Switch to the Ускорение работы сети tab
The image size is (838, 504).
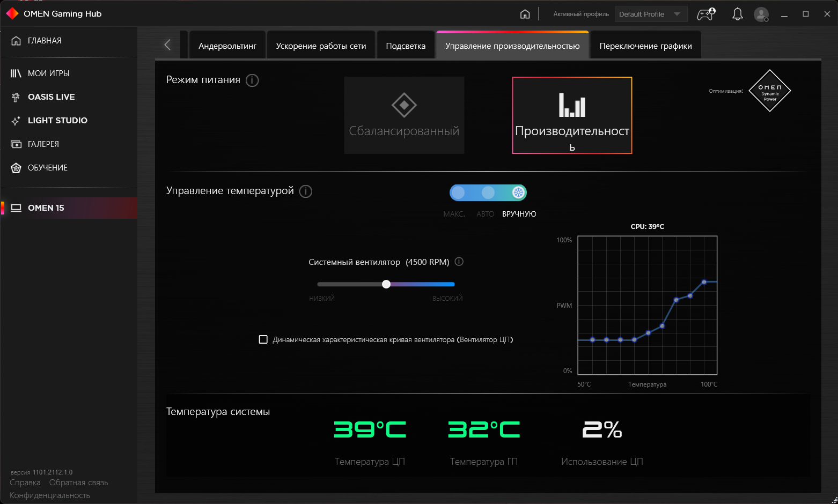pos(321,46)
